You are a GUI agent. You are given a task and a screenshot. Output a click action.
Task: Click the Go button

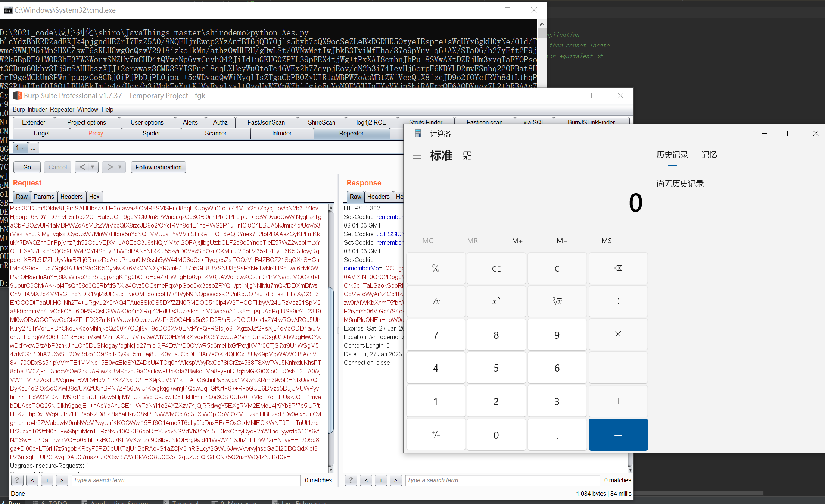click(27, 167)
